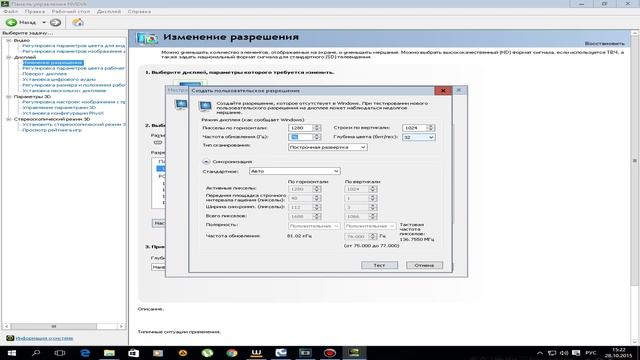This screenshot has width=640, height=360.
Task: Click vertical lines field showing 1024
Action: (414, 128)
